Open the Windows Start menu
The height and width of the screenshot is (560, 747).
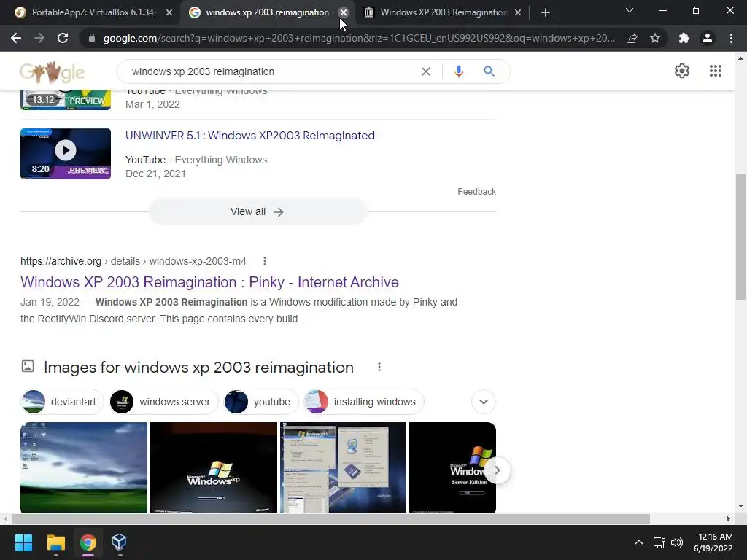23,542
